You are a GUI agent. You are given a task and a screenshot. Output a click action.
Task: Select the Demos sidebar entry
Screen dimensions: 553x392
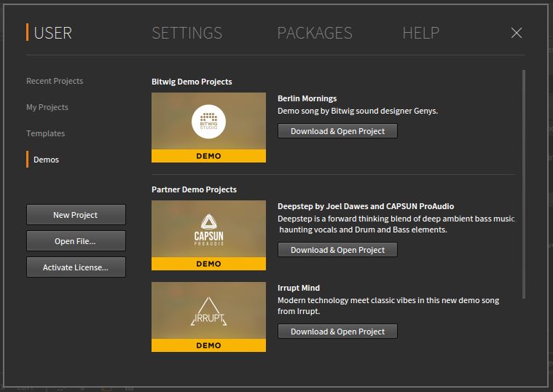(x=46, y=160)
